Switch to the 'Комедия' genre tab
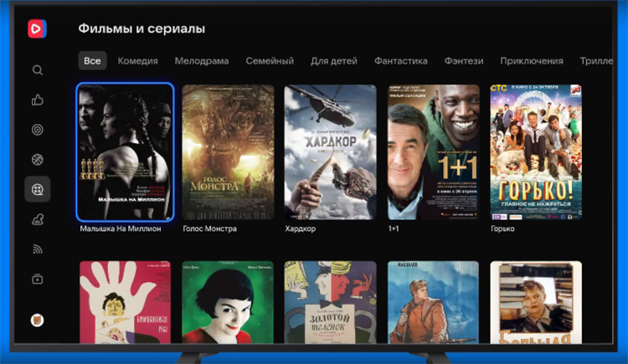The image size is (628, 364). point(137,61)
